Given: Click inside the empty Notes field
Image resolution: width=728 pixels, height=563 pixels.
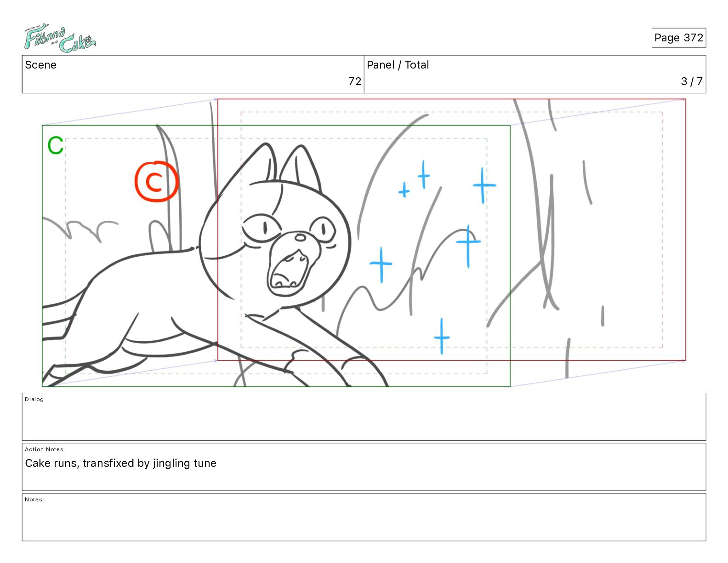Looking at the screenshot, I should [364, 517].
